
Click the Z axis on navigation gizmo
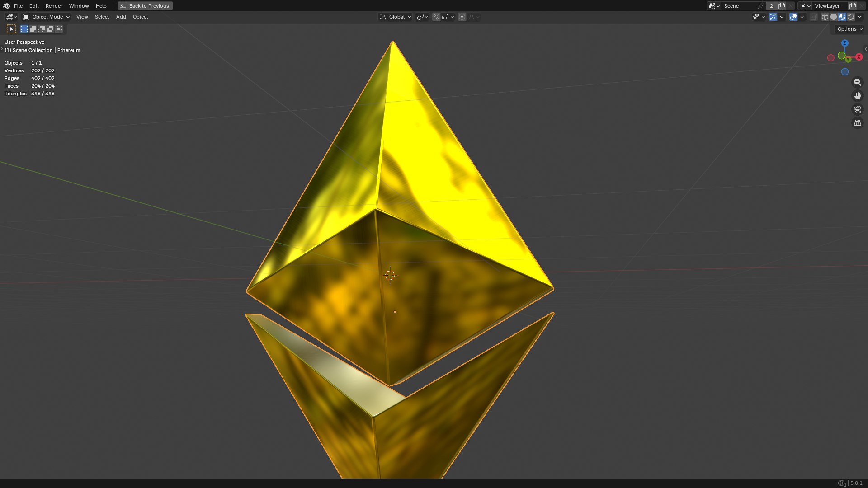pos(844,43)
